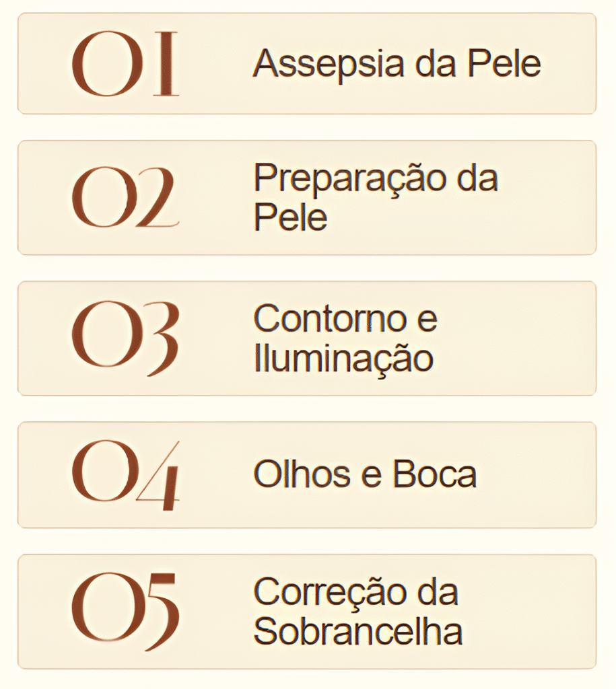
Task: Click the large 01 numeral
Action: pyautogui.click(x=125, y=64)
